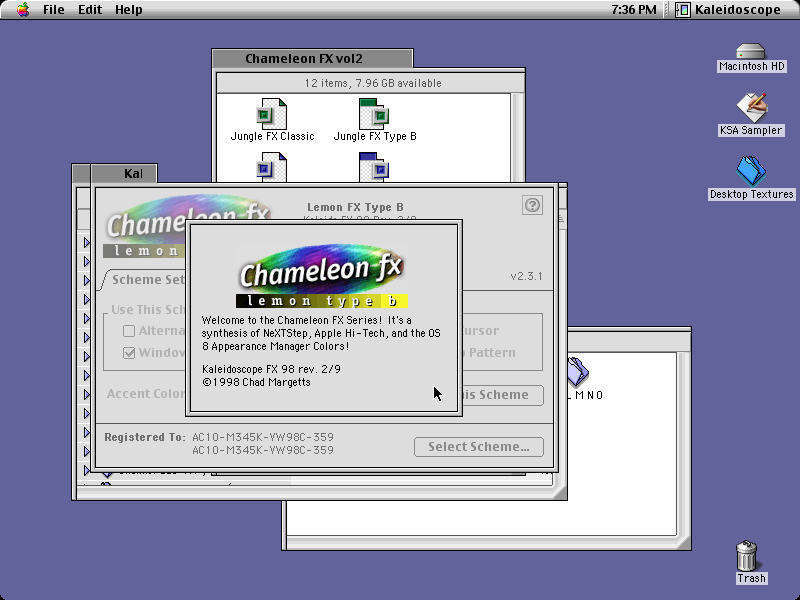Click the 'Accent Color' label
The image size is (800, 600).
coord(146,393)
